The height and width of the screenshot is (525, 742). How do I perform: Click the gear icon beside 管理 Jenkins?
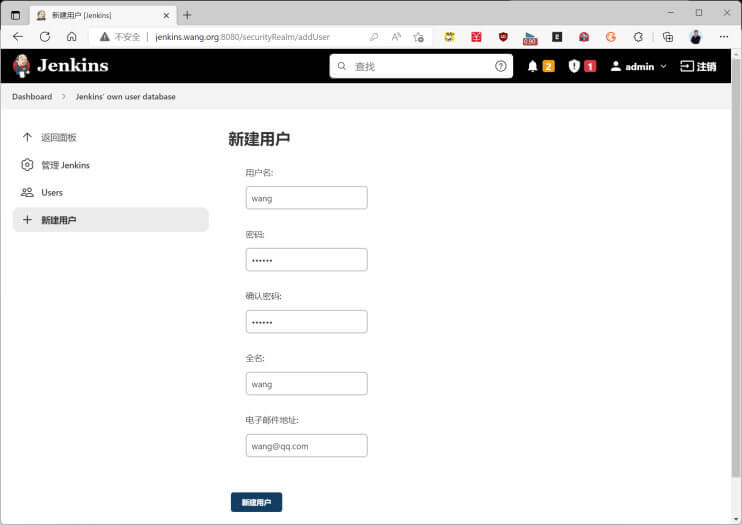pos(27,165)
